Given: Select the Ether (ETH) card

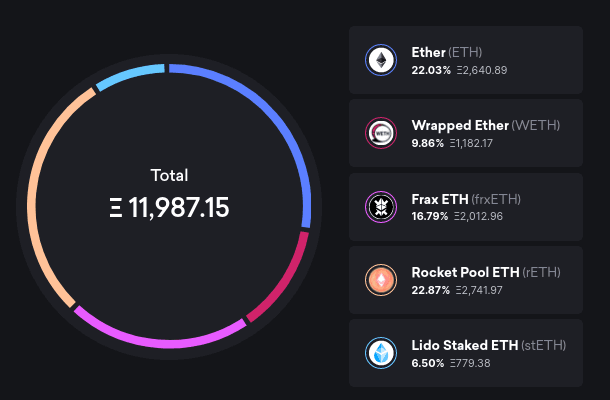Looking at the screenshot, I should click(466, 61).
